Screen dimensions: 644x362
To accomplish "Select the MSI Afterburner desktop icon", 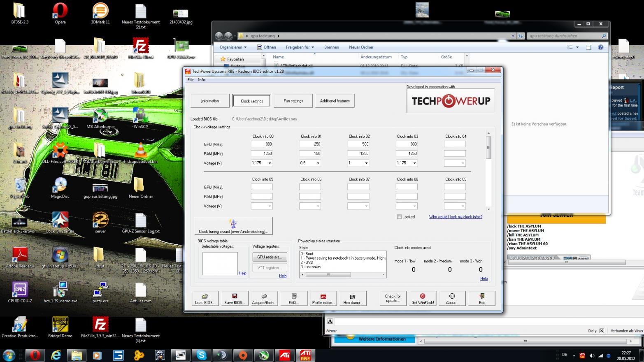I will tap(100, 118).
